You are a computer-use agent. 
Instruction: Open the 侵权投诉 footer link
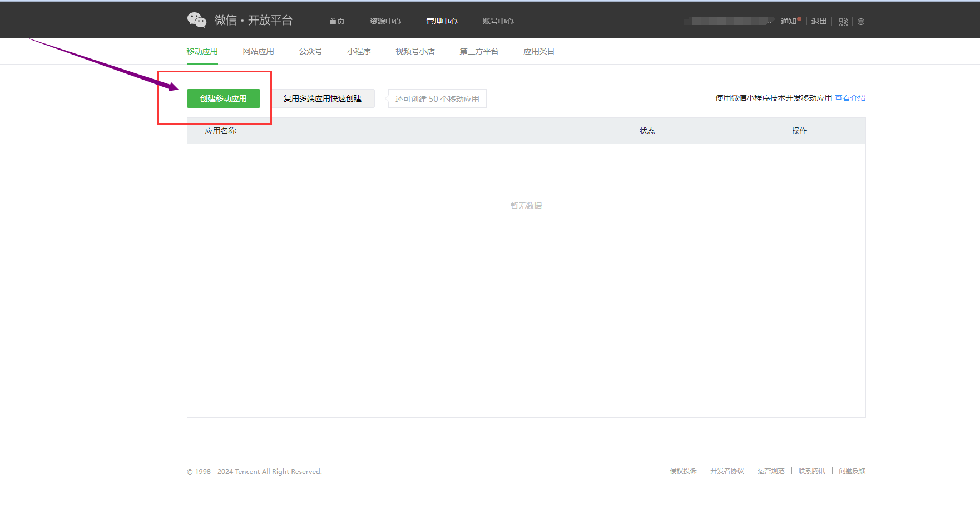click(683, 471)
